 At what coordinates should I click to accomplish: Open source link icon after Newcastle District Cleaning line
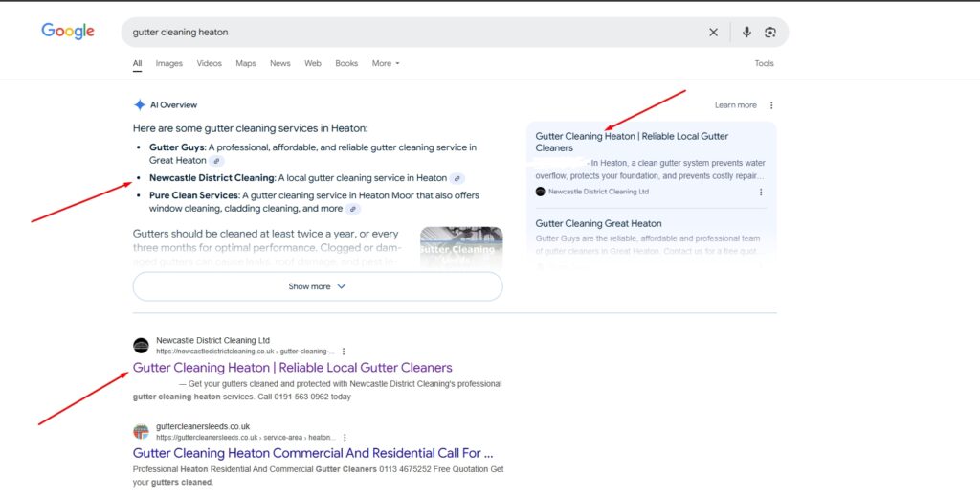pyautogui.click(x=457, y=178)
